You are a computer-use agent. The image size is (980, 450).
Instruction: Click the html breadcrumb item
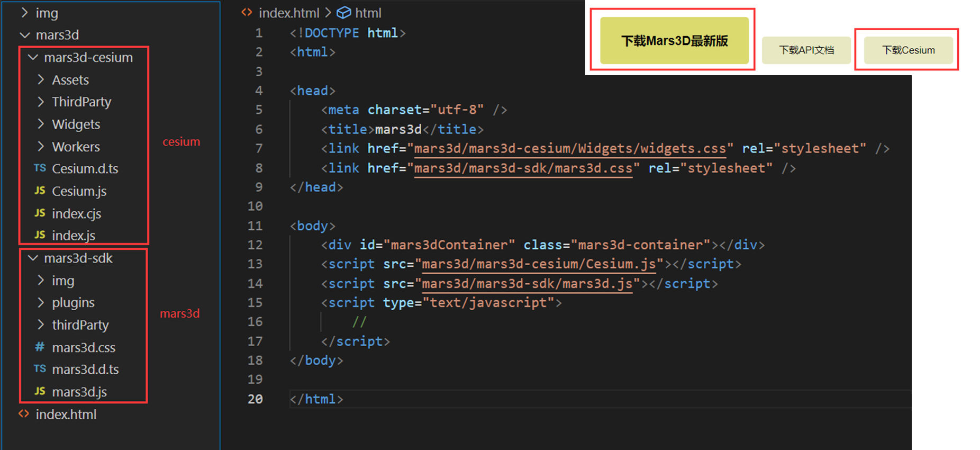[368, 13]
